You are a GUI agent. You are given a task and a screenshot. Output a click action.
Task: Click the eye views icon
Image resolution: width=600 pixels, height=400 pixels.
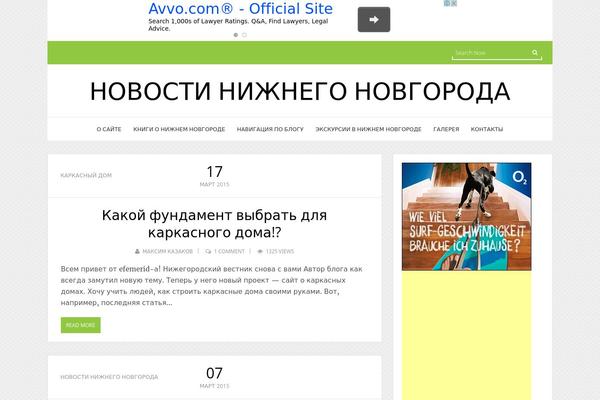[260, 251]
